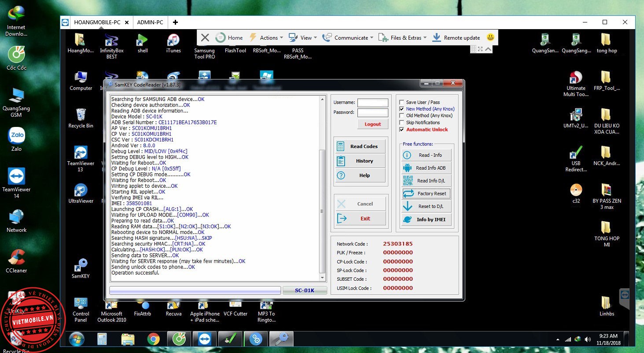This screenshot has height=353, width=644.
Task: Click the remote Windows Start button
Action: coord(77,339)
